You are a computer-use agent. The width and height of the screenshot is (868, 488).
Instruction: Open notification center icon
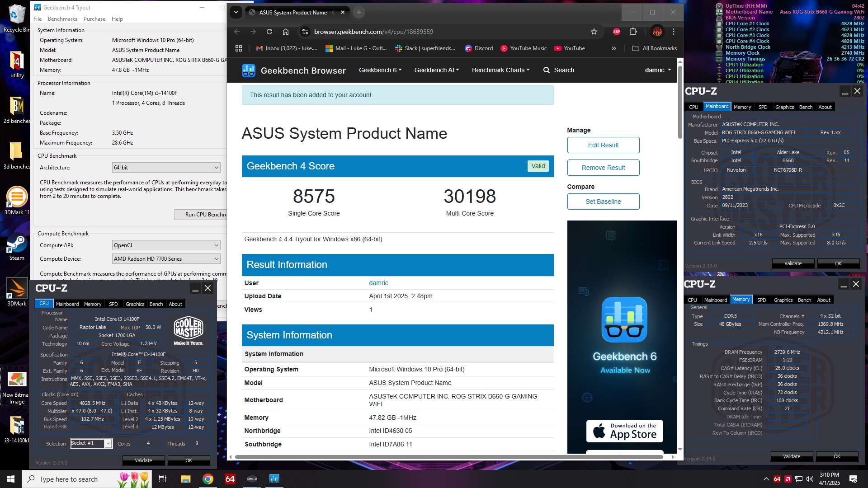tap(853, 479)
